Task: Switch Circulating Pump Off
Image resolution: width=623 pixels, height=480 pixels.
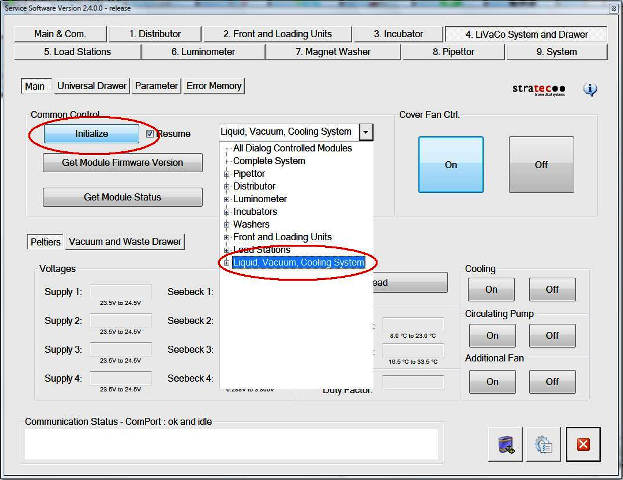Action: point(552,335)
